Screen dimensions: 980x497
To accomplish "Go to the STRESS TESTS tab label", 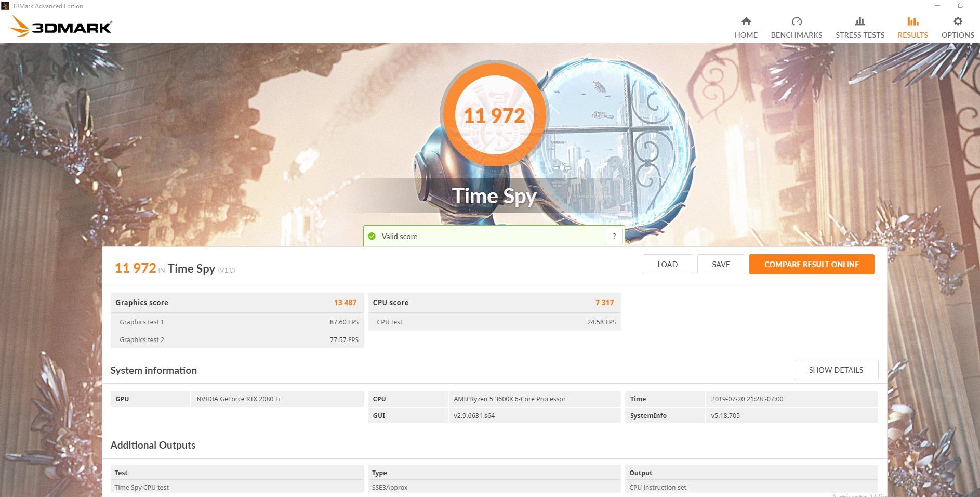I will 860,35.
